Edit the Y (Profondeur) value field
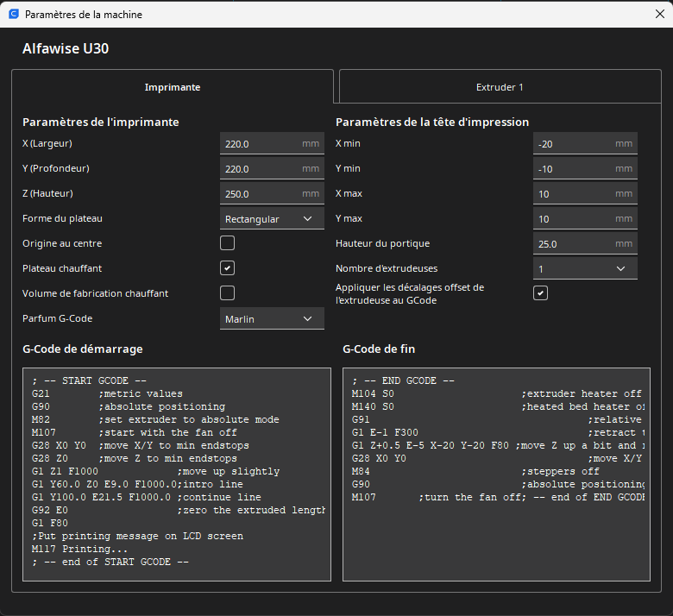 pyautogui.click(x=272, y=168)
